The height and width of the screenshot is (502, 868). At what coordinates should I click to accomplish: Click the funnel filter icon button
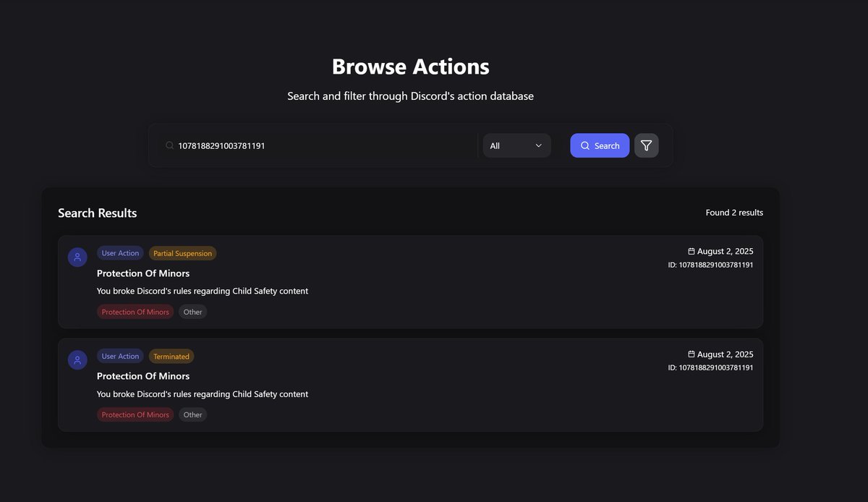click(646, 145)
